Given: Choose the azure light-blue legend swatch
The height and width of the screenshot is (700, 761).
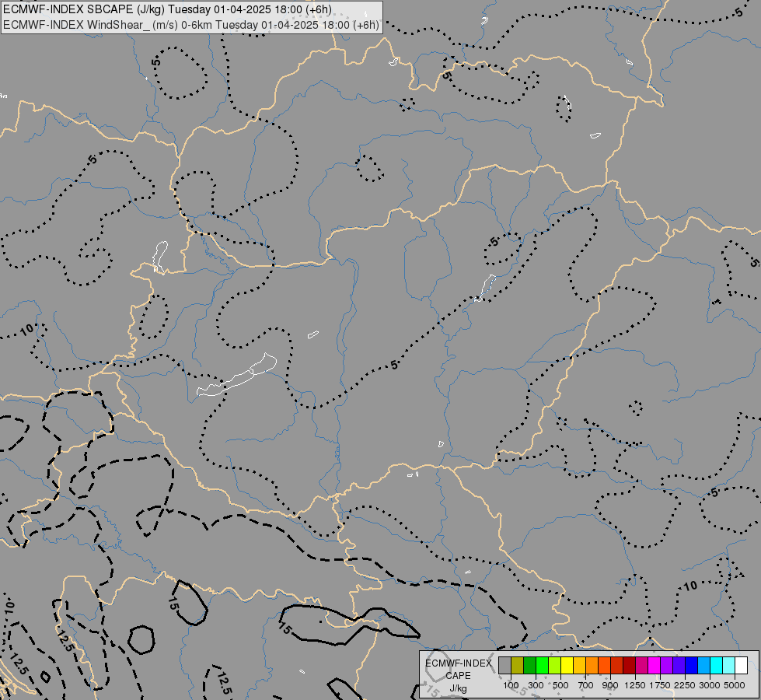Looking at the screenshot, I should tap(704, 666).
